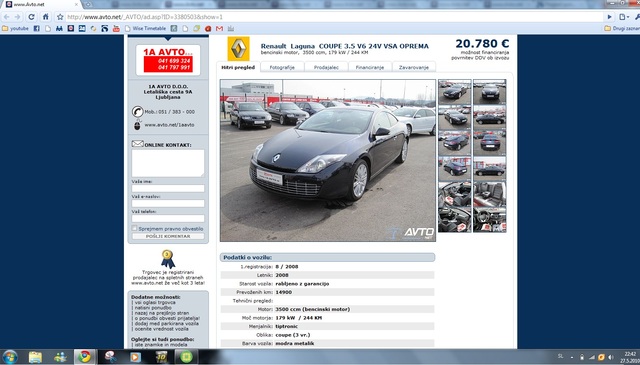Screen dimensions: 640x365
Task: Open the YouTube logo bookmark
Action: tap(116, 29)
